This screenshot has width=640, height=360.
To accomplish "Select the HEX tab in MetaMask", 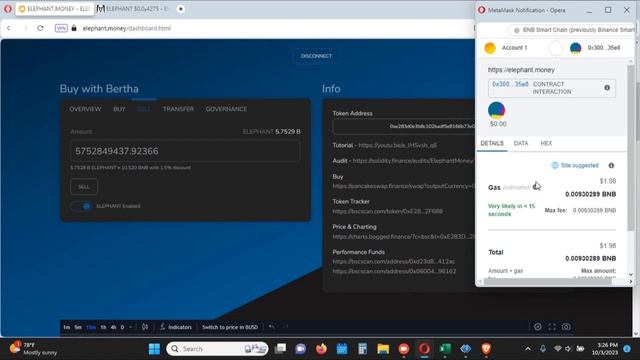I will (x=546, y=143).
